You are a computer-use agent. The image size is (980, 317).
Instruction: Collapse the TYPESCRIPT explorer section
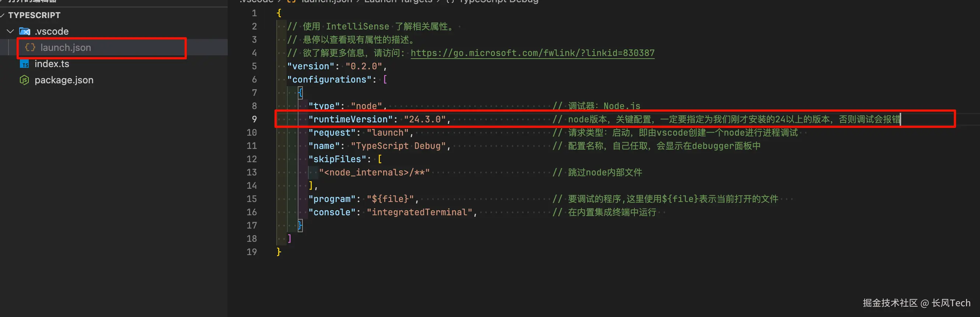[x=3, y=15]
